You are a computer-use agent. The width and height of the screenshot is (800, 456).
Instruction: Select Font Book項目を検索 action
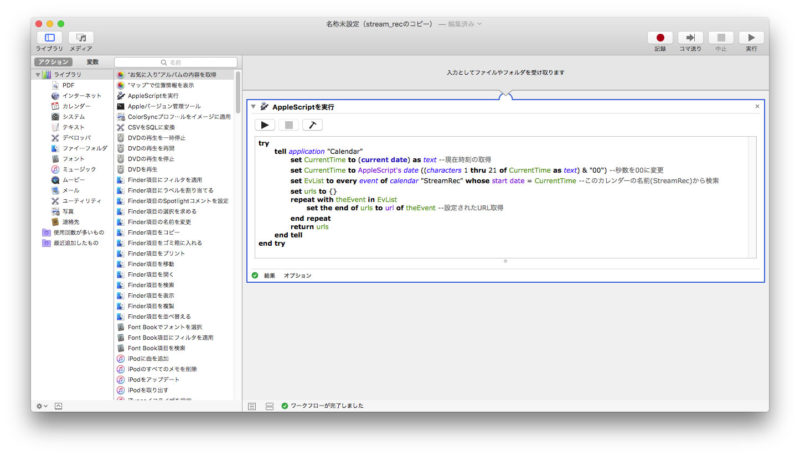[151, 348]
